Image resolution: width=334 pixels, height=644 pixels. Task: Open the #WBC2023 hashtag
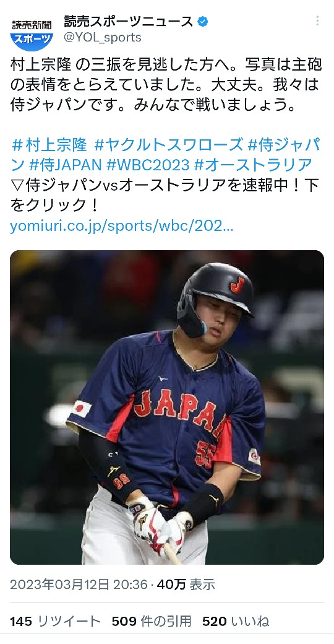pos(148,165)
